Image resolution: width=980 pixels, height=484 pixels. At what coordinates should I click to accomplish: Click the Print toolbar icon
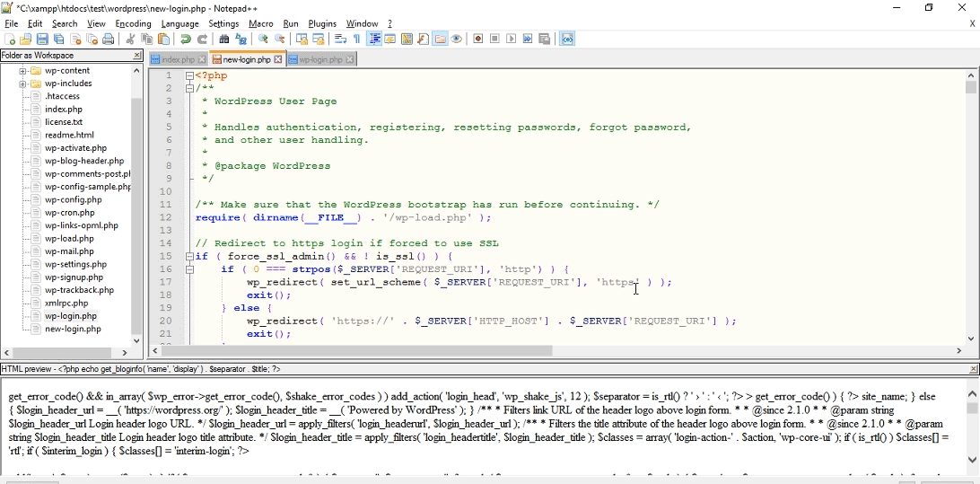(109, 40)
